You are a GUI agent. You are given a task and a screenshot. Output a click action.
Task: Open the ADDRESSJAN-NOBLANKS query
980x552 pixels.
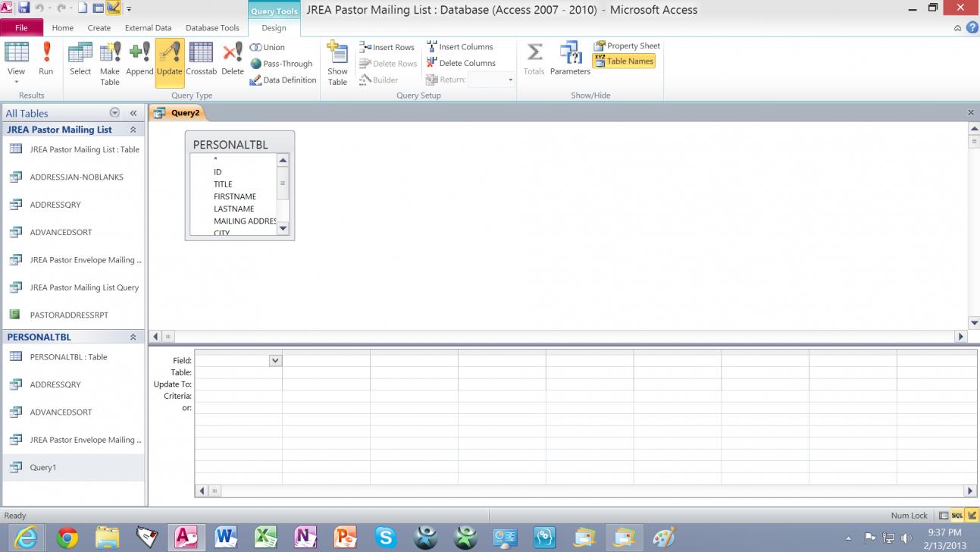point(73,177)
